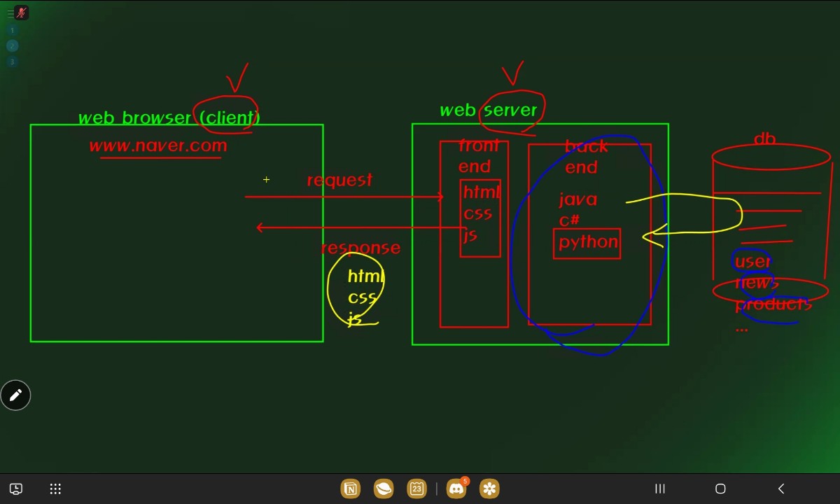Screen dimensions: 840x504
Task: Open the flower-shaped Gallery app icon
Action: coord(489,489)
